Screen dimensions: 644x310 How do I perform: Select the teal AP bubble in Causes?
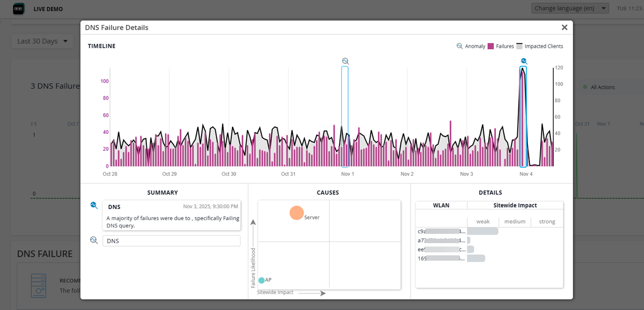262,280
